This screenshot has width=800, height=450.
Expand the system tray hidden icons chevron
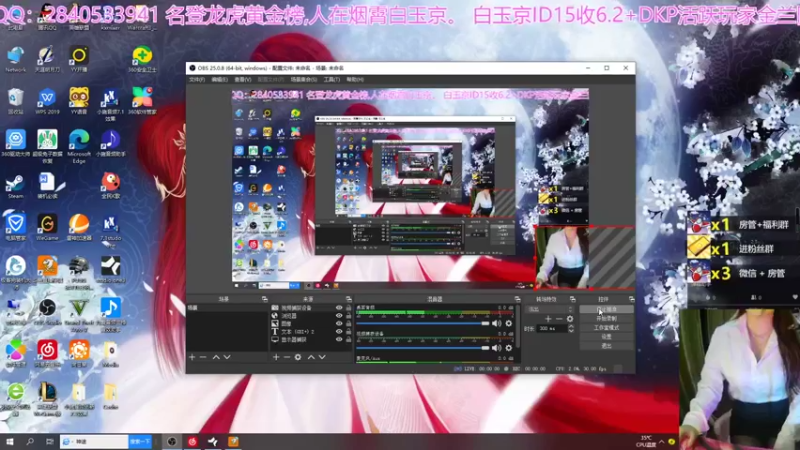(x=661, y=441)
